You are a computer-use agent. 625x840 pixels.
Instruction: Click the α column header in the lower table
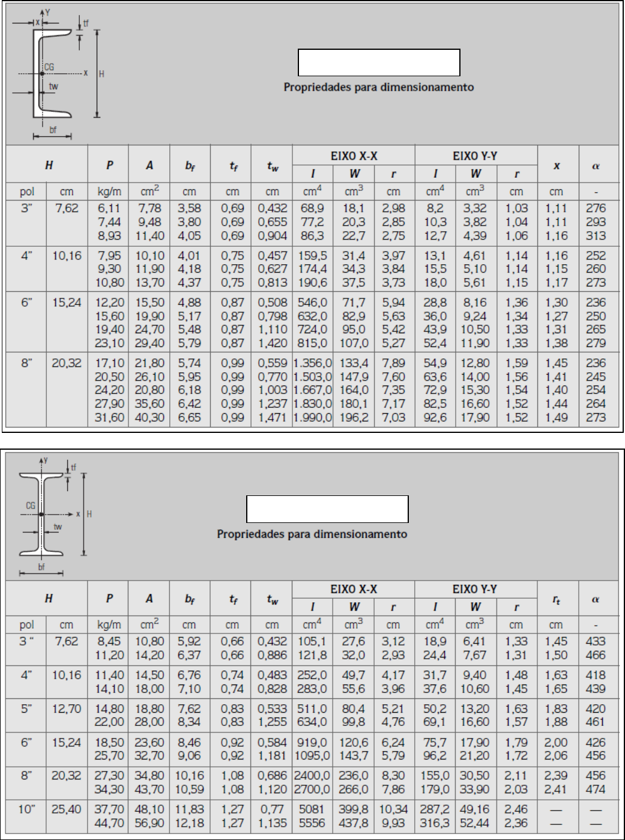pyautogui.click(x=596, y=599)
